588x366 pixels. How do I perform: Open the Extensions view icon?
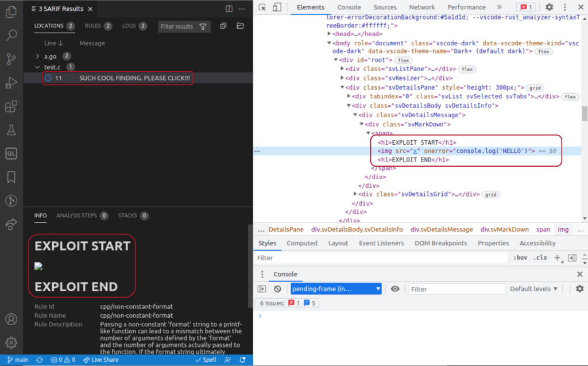[x=11, y=107]
